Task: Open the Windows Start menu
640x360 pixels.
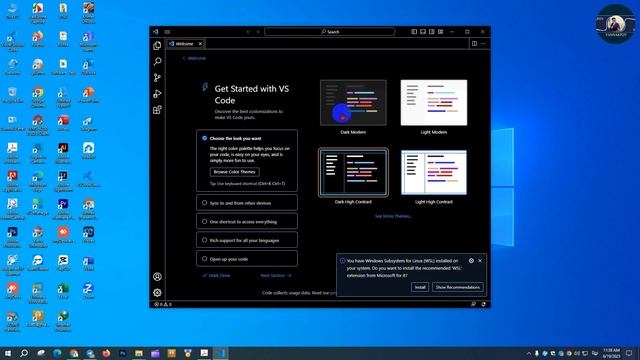Action: [8, 353]
